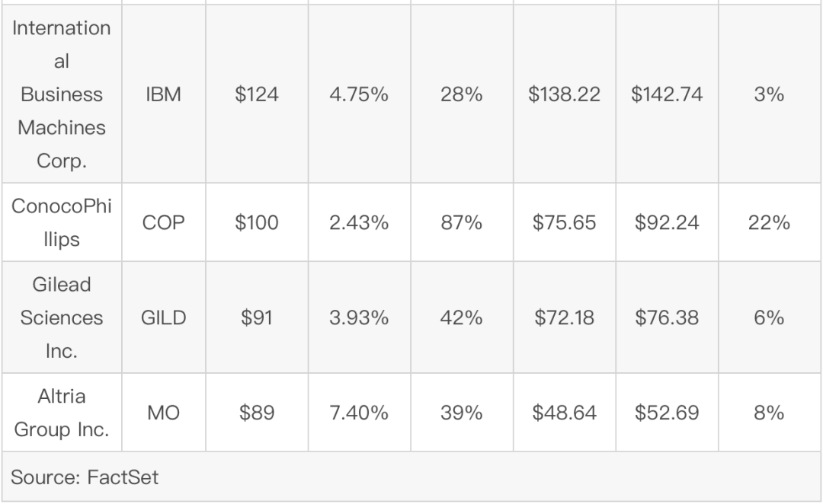This screenshot has height=504, width=823.
Task: Click the $138.22 value in the IBM row
Action: pos(564,94)
